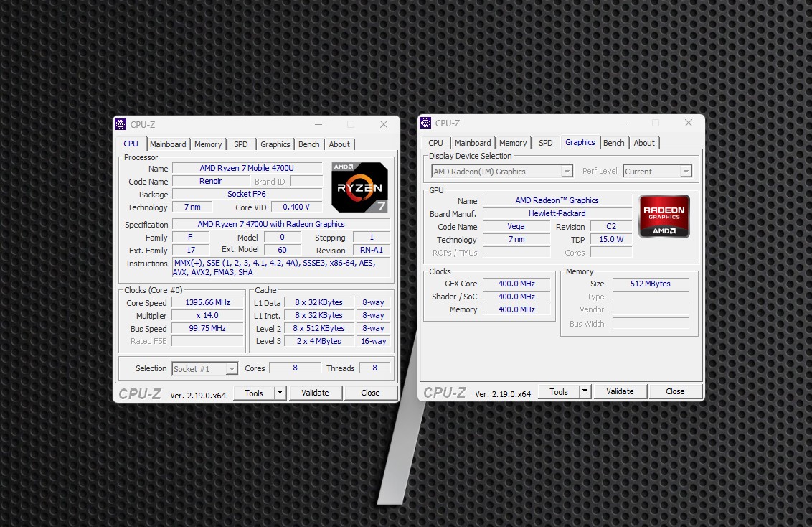Image resolution: width=812 pixels, height=527 pixels.
Task: Expand the Display Device Selection dropdown
Action: [x=567, y=172]
